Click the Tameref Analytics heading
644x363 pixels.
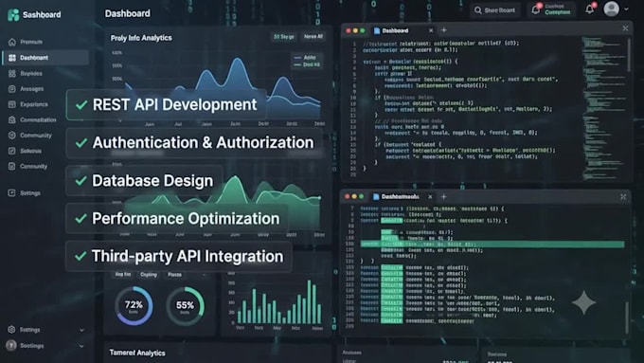tap(137, 353)
